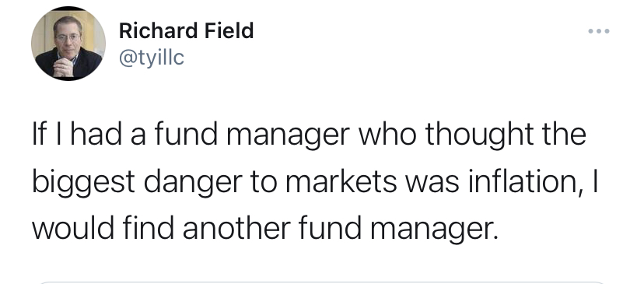Click the @tyillc handle
This screenshot has width=644, height=284.
coord(152,58)
